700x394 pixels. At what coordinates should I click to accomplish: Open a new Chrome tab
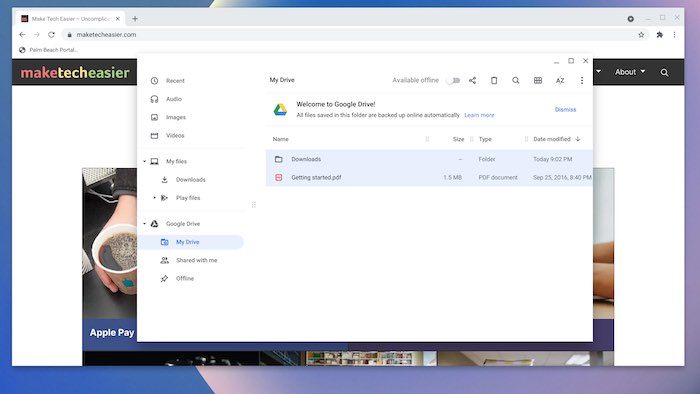pos(135,19)
